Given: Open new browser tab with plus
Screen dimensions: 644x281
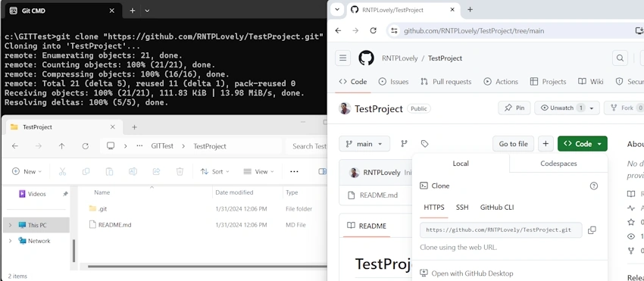Looking at the screenshot, I should pyautogui.click(x=470, y=9).
